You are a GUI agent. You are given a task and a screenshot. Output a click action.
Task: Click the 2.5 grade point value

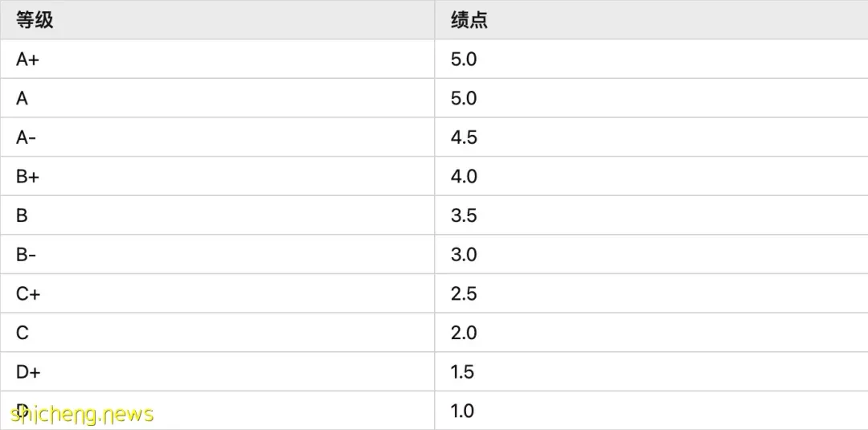[464, 294]
